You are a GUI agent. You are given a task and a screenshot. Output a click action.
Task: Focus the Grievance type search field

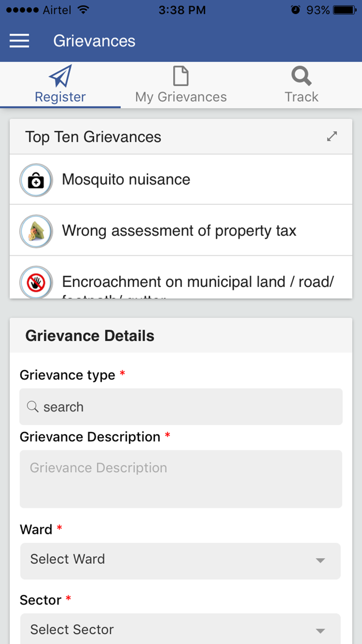click(181, 407)
